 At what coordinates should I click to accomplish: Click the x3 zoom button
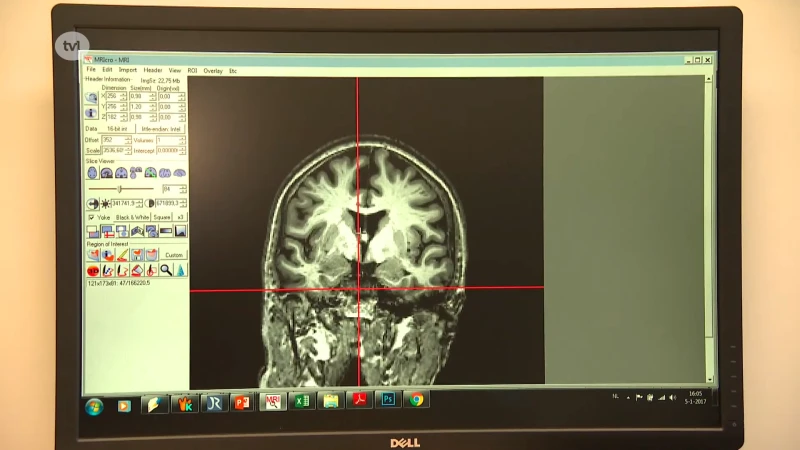[x=180, y=217]
